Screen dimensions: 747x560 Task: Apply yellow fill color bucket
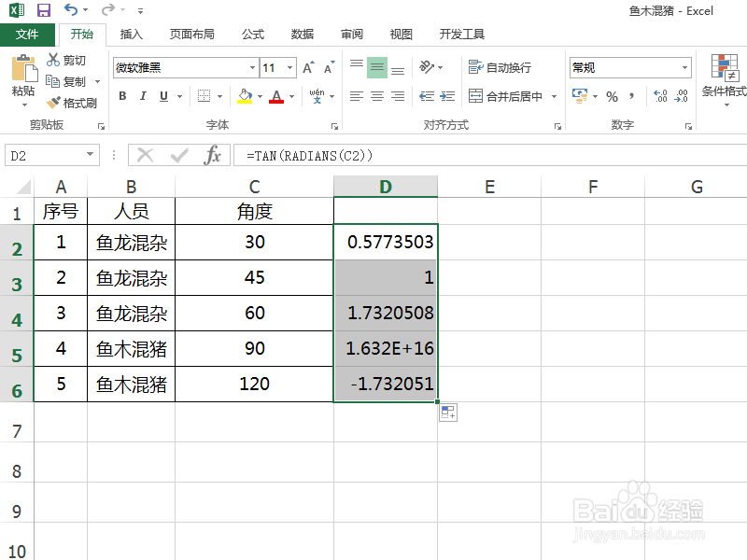(x=245, y=96)
